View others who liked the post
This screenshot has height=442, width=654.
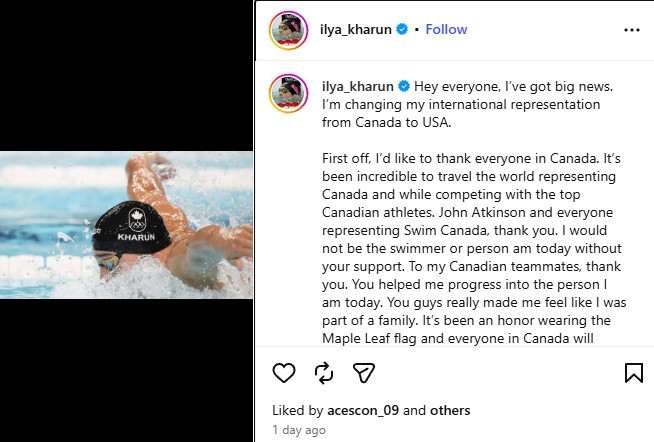pos(452,410)
